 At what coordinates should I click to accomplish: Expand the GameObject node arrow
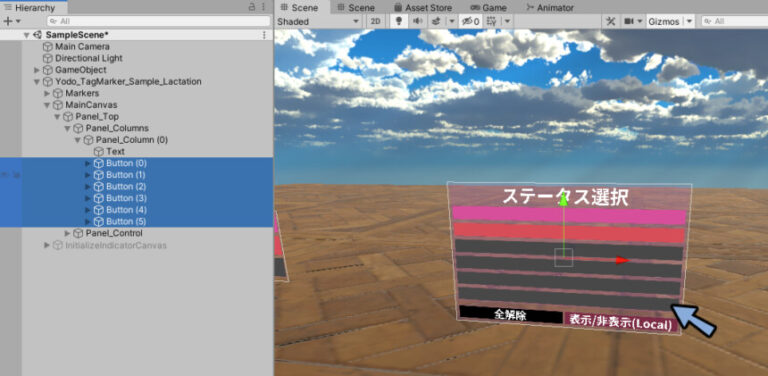(37, 70)
